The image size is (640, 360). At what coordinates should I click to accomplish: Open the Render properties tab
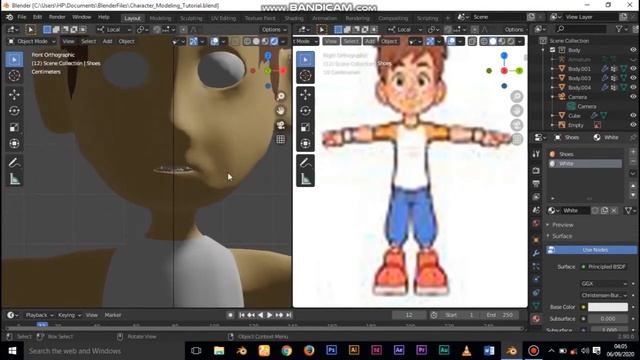coord(536,170)
